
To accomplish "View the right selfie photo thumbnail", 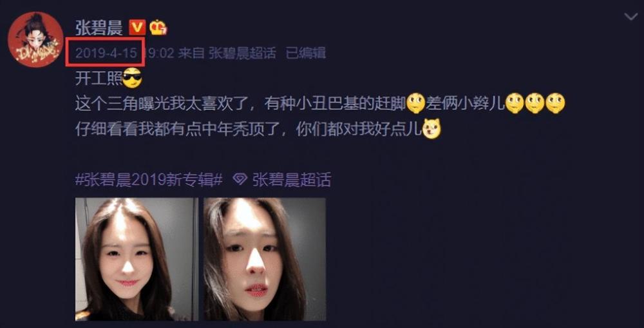I will 265,259.
